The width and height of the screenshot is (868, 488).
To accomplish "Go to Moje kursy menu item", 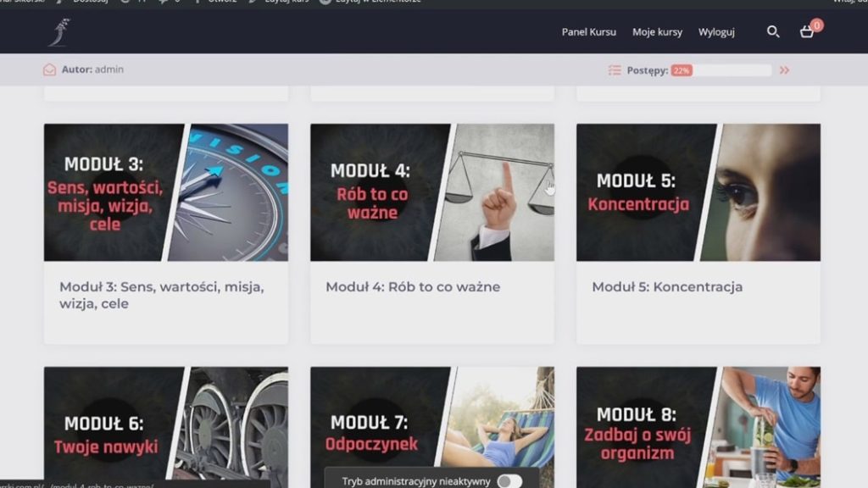I will [657, 32].
